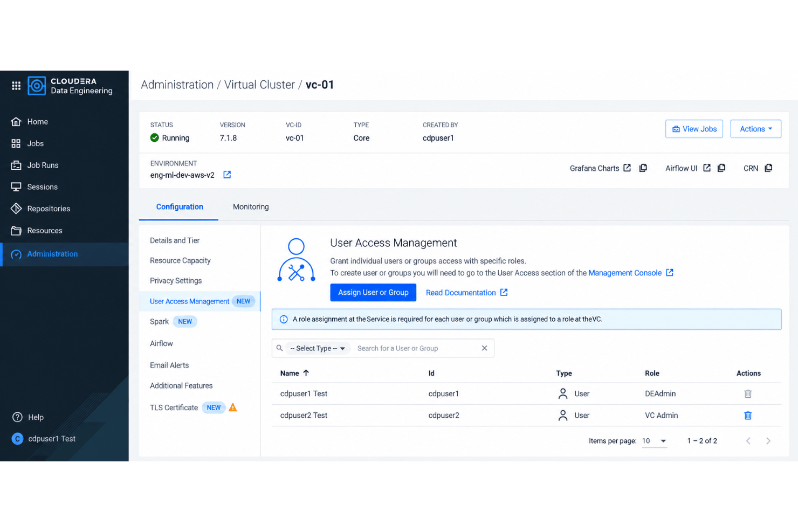Viewport: 798px width, 532px height.
Task: Switch to the Configuration tab
Action: pos(180,207)
